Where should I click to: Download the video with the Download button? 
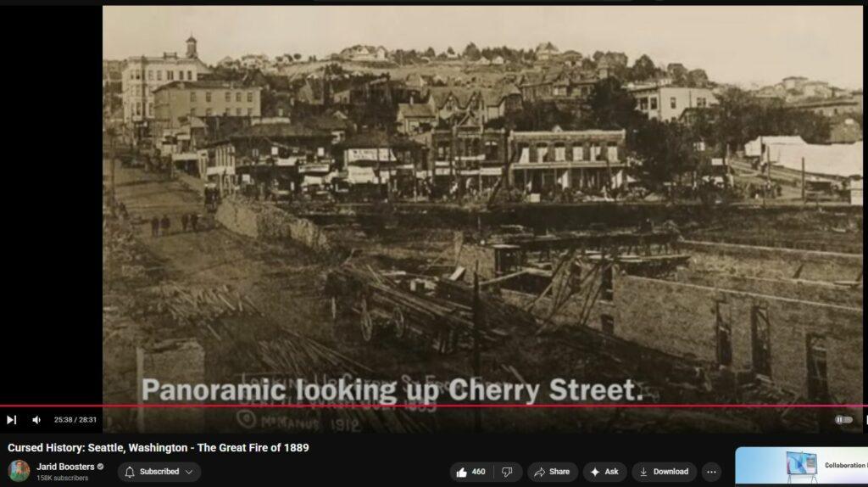664,472
